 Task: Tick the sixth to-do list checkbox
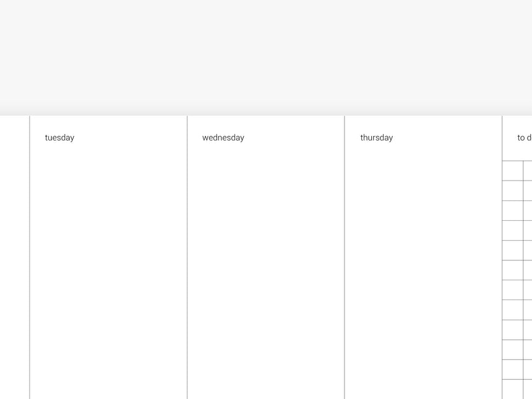pyautogui.click(x=513, y=270)
